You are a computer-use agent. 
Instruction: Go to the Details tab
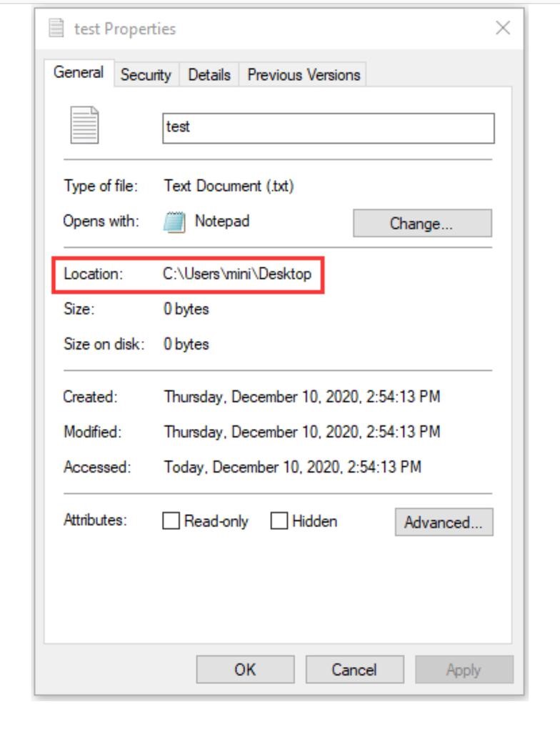209,74
